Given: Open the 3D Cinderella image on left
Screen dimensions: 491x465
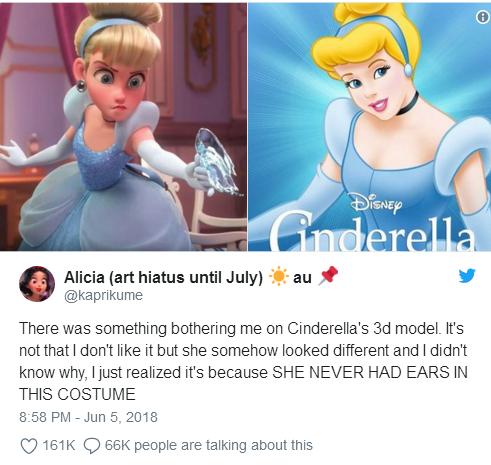Looking at the screenshot, I should (123, 125).
